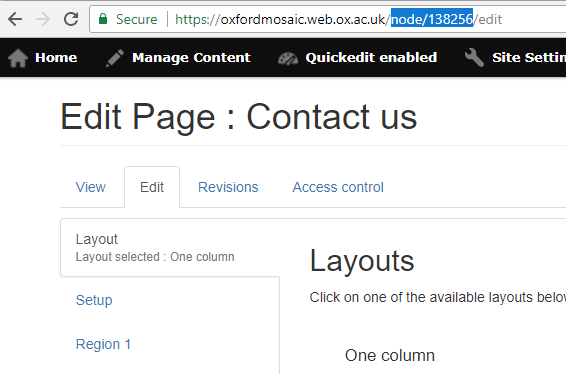Screen dimensions: 566x374
Task: Click the Home house icon
Action: [18, 58]
